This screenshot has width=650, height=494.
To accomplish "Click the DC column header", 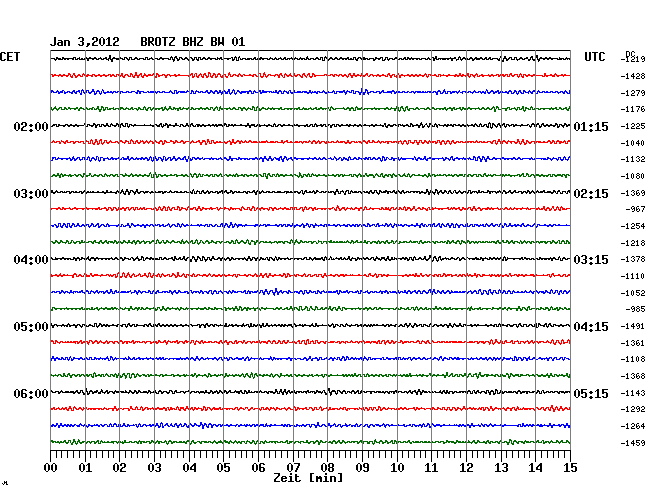I will tap(630, 53).
